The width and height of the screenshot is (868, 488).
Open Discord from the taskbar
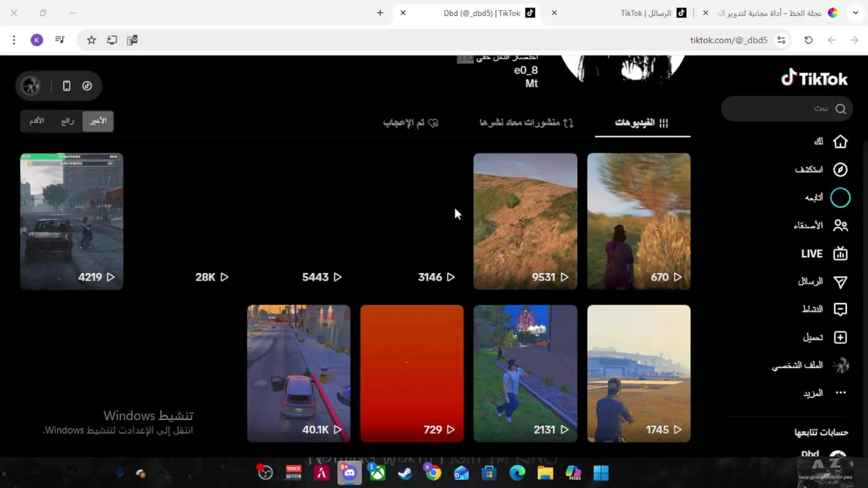349,472
